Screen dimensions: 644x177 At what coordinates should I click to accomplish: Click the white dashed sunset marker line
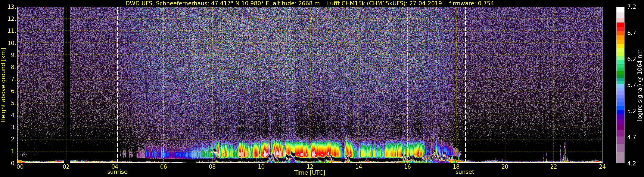(x=465, y=85)
